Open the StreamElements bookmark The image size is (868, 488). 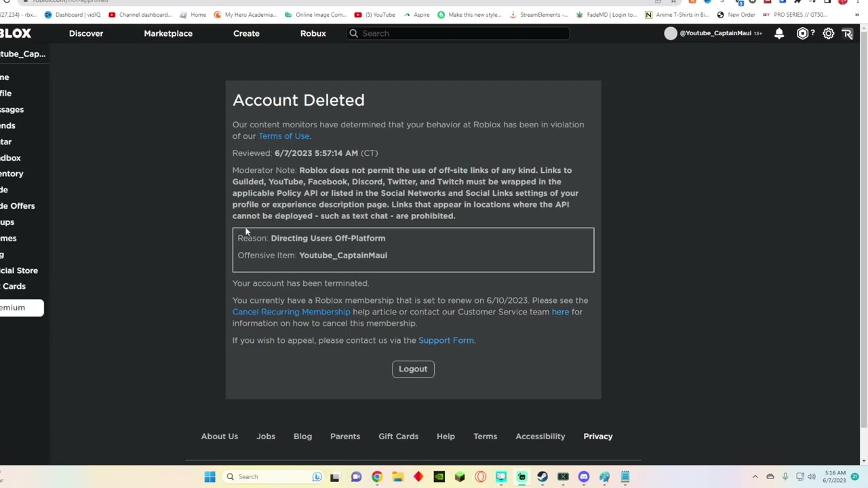539,14
